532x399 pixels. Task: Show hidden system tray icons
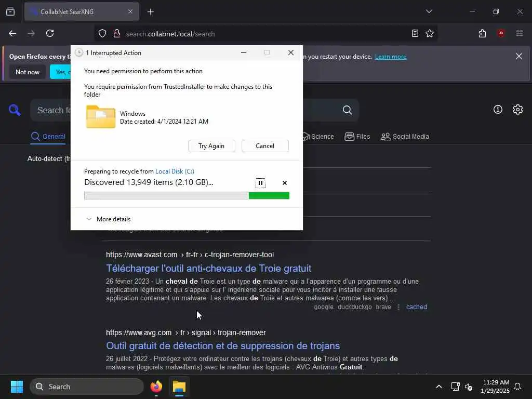[438, 387]
